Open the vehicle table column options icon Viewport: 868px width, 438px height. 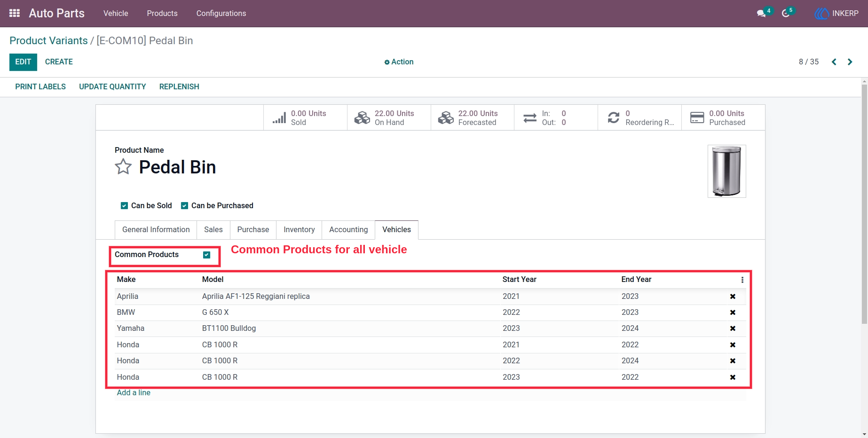pos(742,280)
